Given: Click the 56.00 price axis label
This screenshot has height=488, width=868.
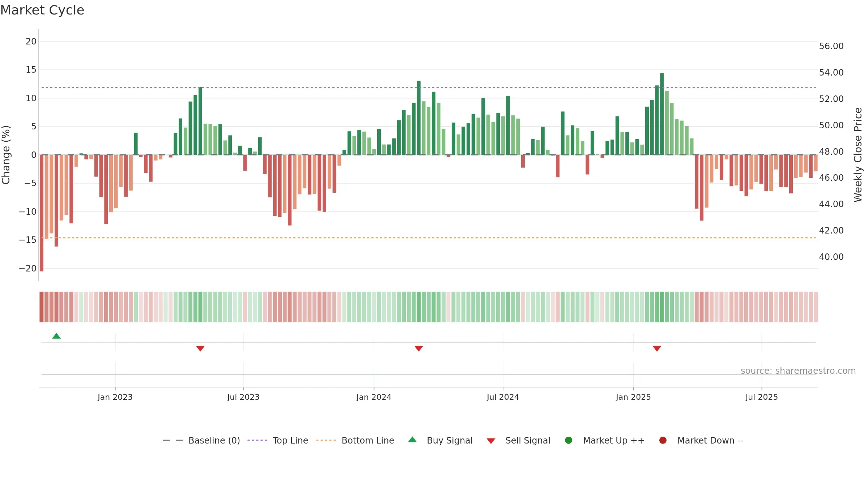Looking at the screenshot, I should pos(831,46).
